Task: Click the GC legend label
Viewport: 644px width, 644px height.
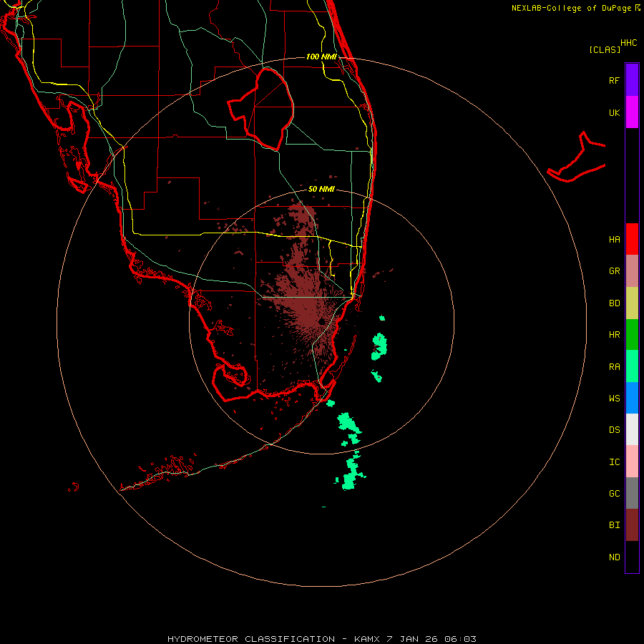Action: pos(614,493)
